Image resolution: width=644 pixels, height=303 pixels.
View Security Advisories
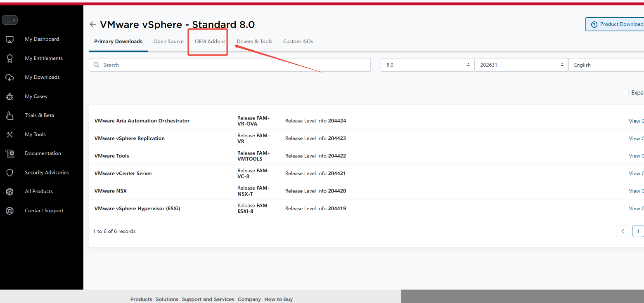(x=47, y=173)
